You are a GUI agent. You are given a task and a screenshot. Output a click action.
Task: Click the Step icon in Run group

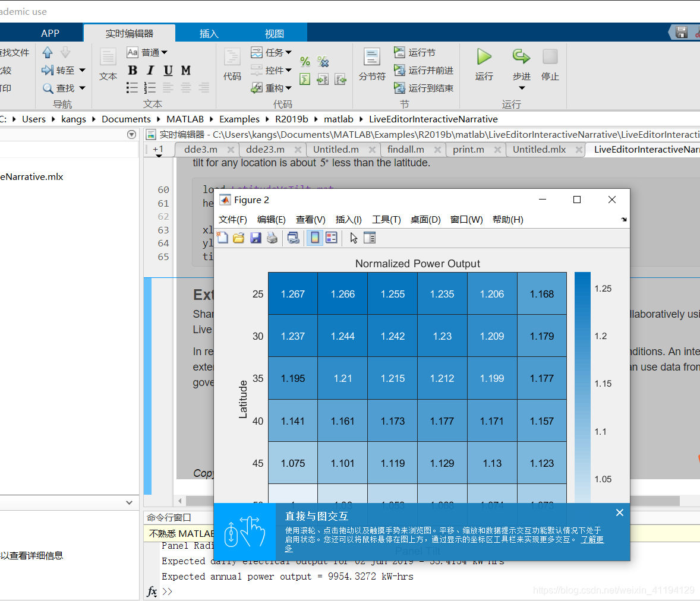tap(521, 56)
